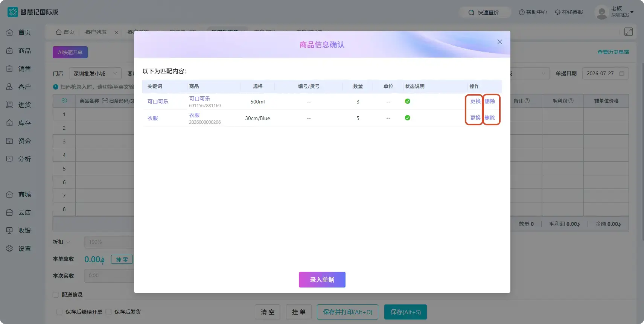This screenshot has height=324, width=644.
Task: Switch to the 客户列表 tab
Action: [x=96, y=32]
